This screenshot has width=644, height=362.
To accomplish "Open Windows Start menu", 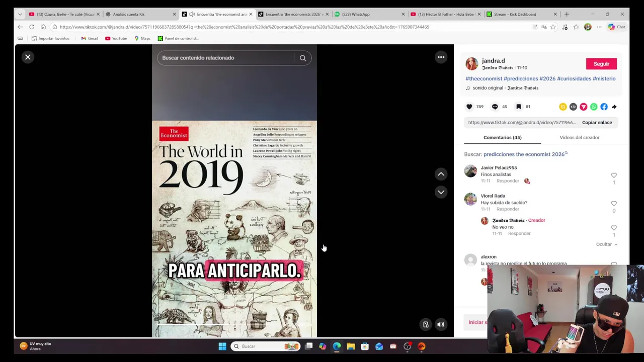I will click(222, 346).
